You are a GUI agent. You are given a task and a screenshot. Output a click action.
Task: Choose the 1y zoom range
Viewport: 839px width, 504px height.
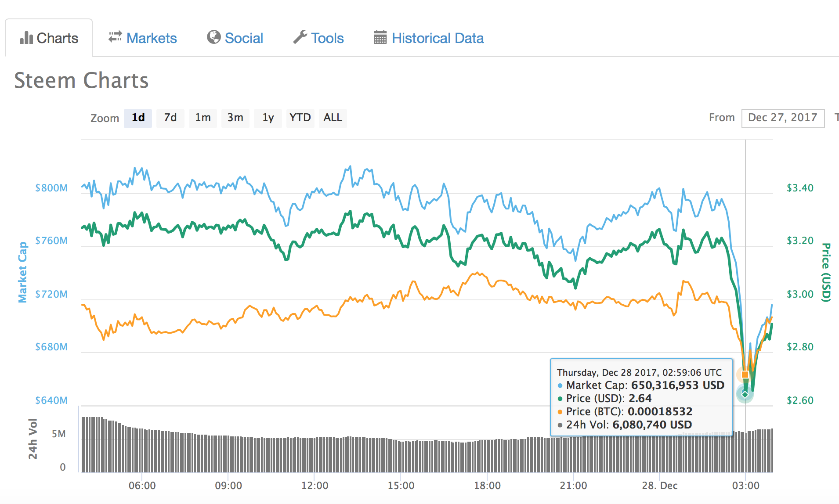tap(268, 118)
